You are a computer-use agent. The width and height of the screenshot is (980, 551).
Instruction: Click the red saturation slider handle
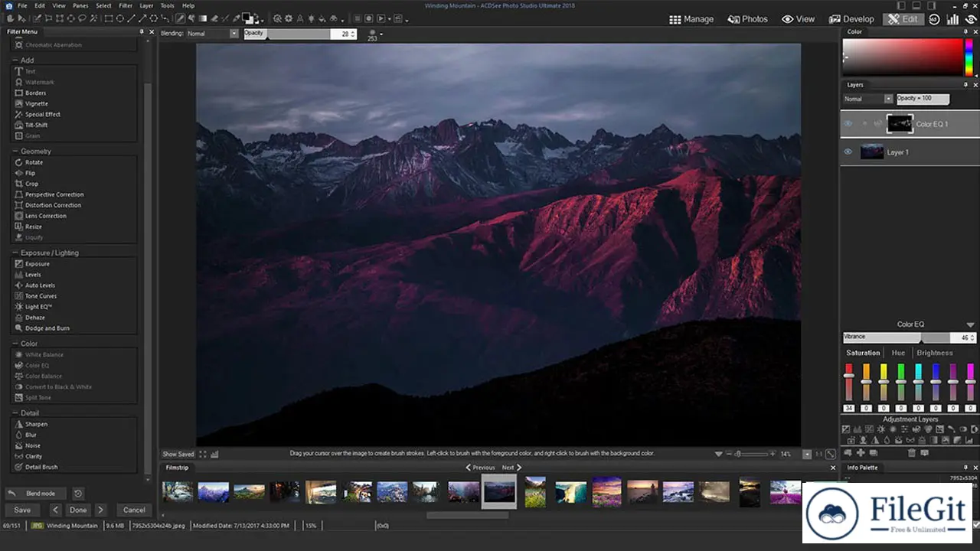pos(848,375)
